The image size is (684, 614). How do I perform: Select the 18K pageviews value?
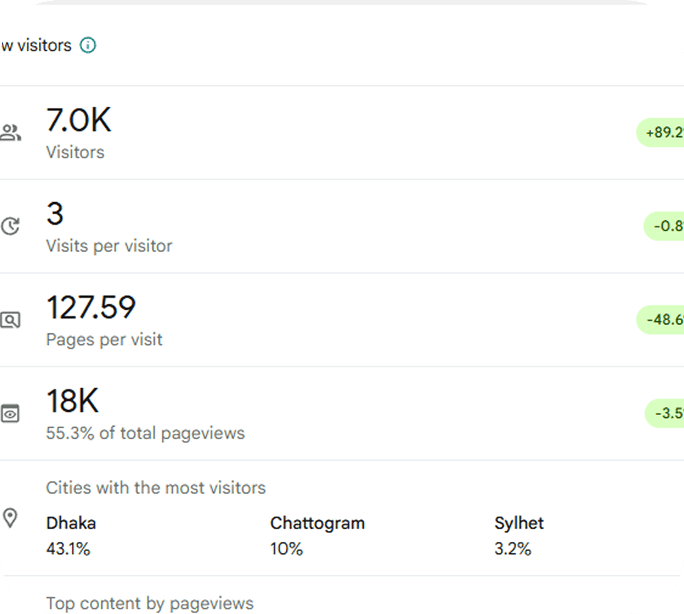pyautogui.click(x=73, y=401)
